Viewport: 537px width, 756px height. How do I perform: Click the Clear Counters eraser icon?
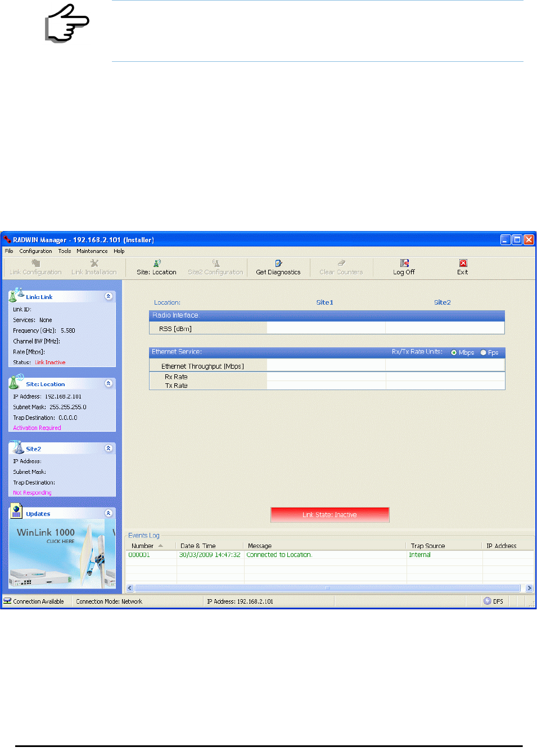(x=341, y=262)
